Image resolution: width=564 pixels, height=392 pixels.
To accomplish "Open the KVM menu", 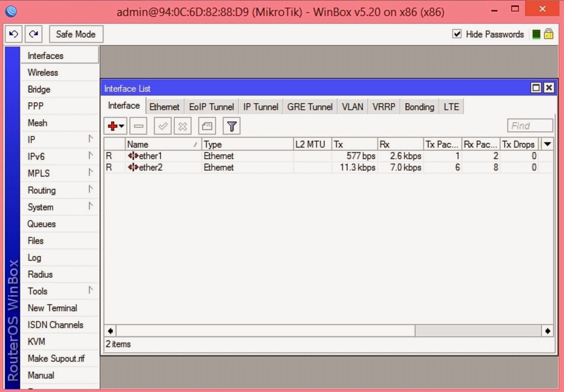I will 60,342.
